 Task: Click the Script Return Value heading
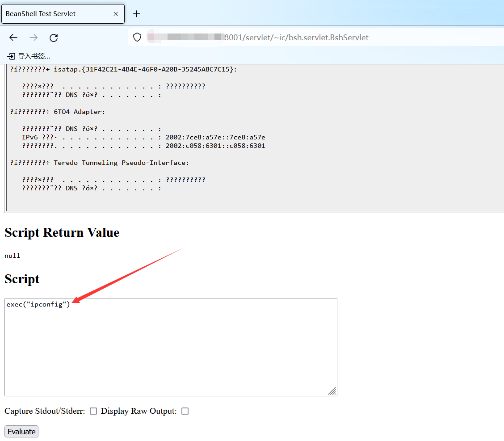(x=62, y=233)
